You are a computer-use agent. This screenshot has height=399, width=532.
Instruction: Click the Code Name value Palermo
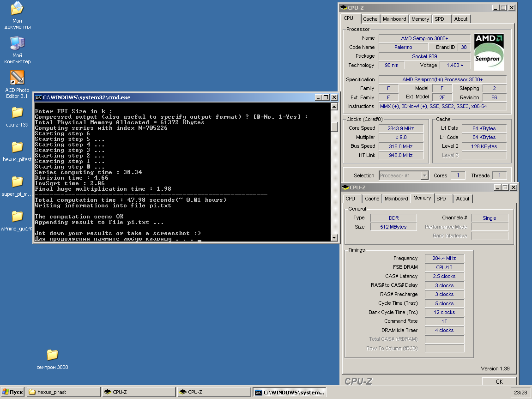pos(403,47)
